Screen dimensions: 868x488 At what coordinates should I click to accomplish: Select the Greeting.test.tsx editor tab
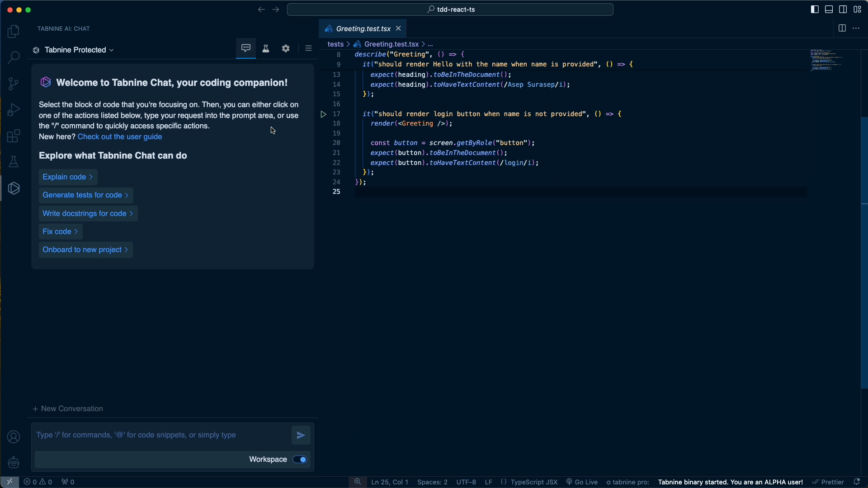point(363,29)
